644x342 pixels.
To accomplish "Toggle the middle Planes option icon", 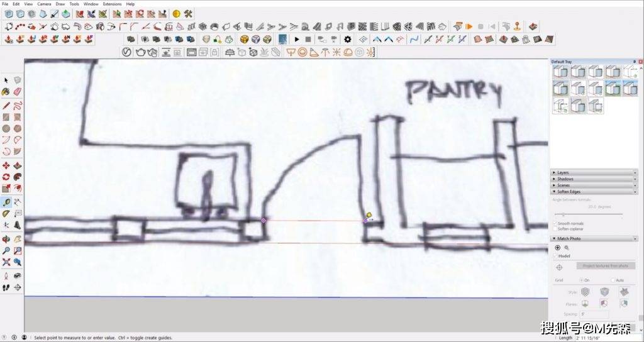I will [604, 304].
